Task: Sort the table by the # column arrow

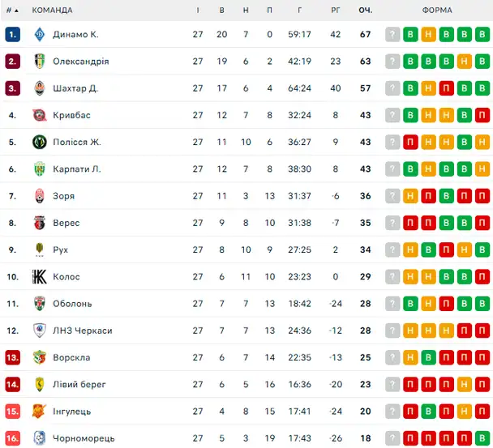Action: point(12,11)
